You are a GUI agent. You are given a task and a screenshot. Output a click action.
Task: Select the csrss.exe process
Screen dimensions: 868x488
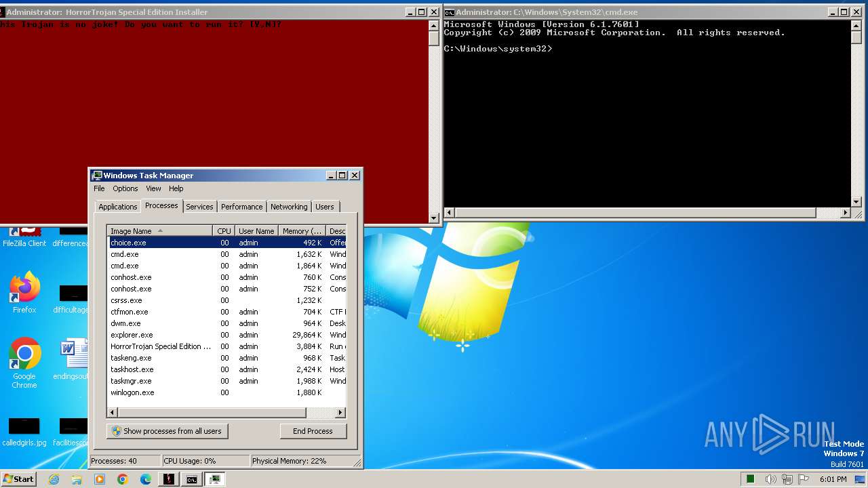227,300
